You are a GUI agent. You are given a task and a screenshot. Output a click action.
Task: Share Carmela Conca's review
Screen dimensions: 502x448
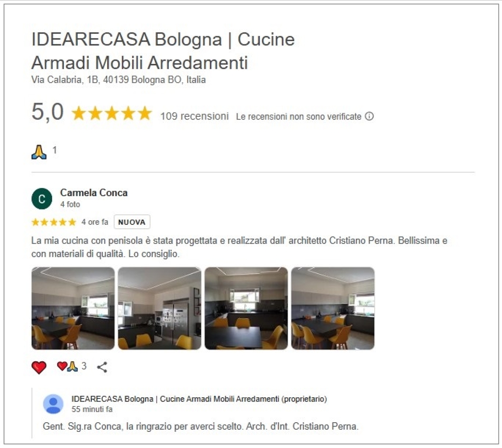pos(102,367)
